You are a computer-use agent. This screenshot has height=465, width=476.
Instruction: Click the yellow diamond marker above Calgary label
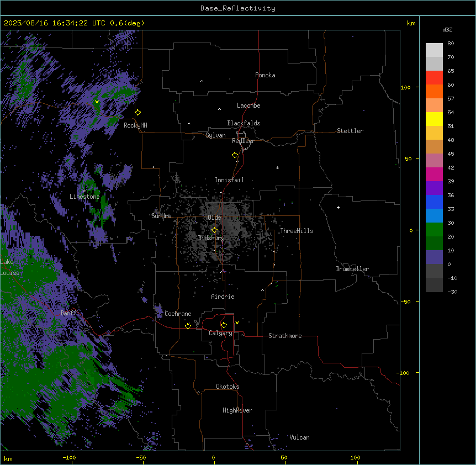click(x=224, y=325)
